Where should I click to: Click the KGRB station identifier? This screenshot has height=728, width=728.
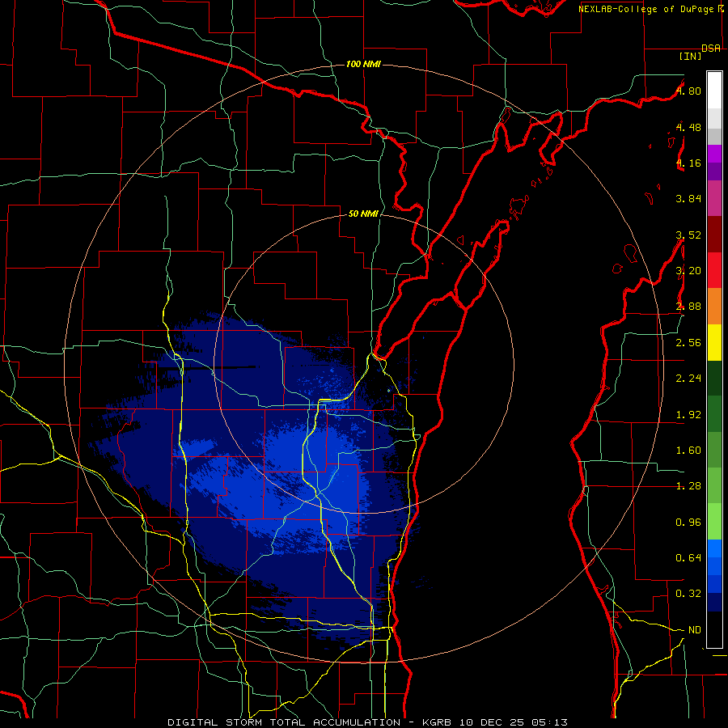(438, 722)
